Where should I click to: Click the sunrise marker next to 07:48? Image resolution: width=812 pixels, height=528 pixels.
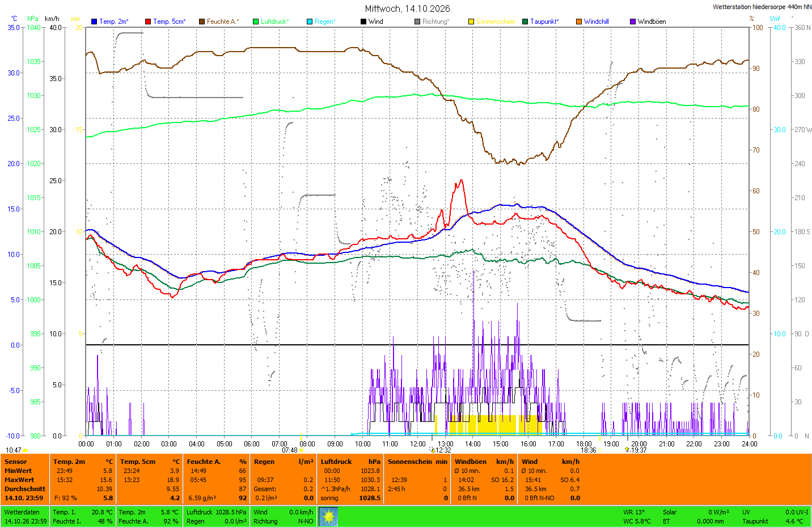301,450
